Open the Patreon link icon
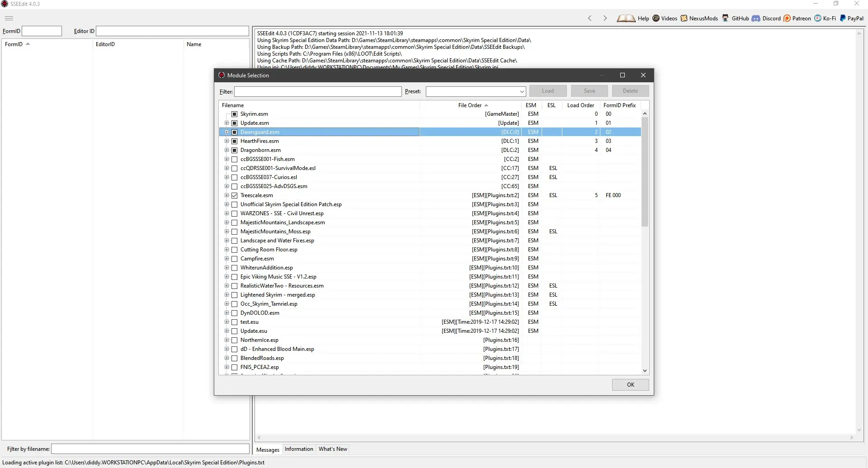Screen dimensions: 868x468 click(x=787, y=19)
